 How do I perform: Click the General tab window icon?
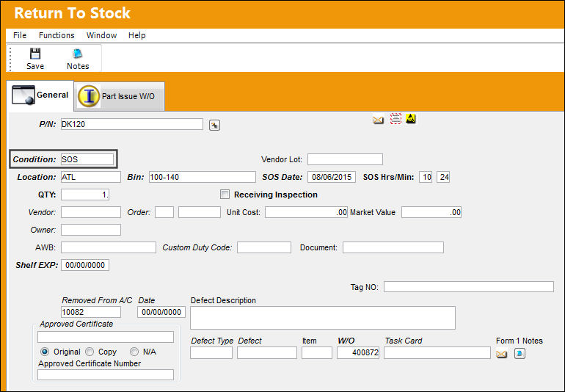coord(23,95)
